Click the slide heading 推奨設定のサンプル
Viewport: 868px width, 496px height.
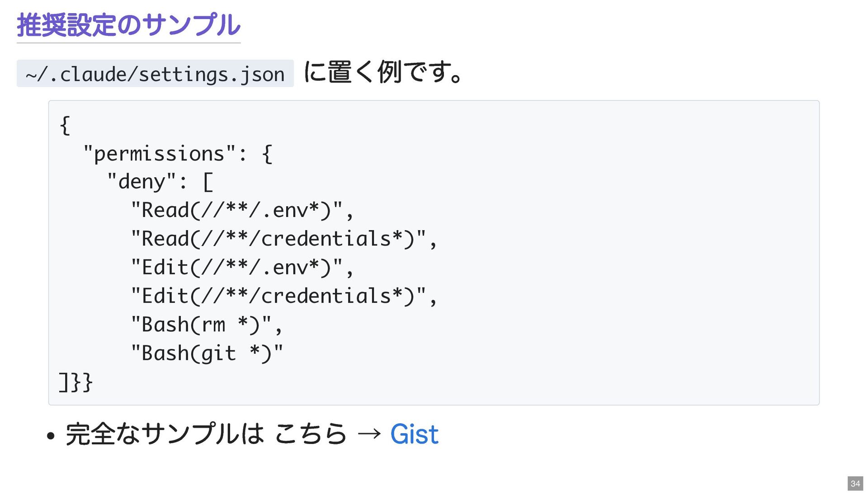tap(128, 25)
